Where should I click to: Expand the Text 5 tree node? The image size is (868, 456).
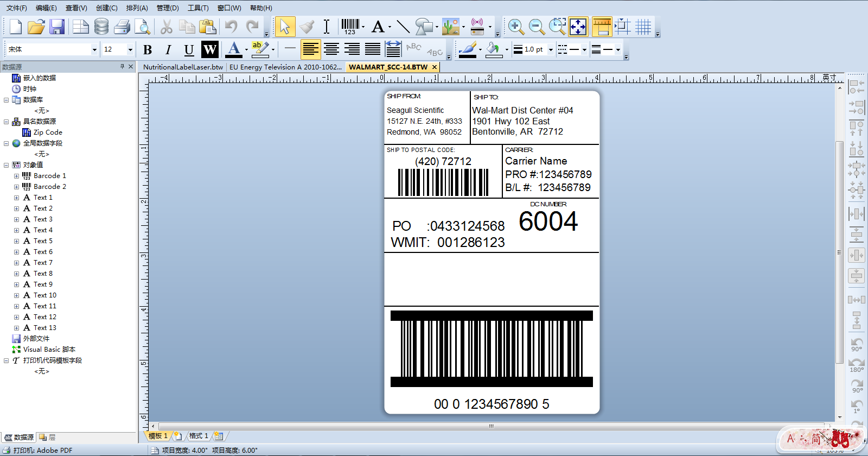16,241
